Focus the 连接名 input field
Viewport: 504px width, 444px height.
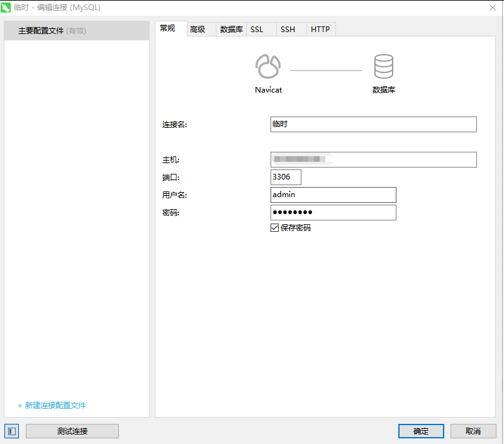374,124
